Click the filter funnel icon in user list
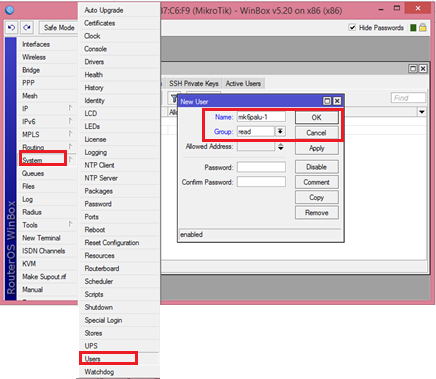Image resolution: width=436 pixels, height=379 pixels. pos(174,98)
